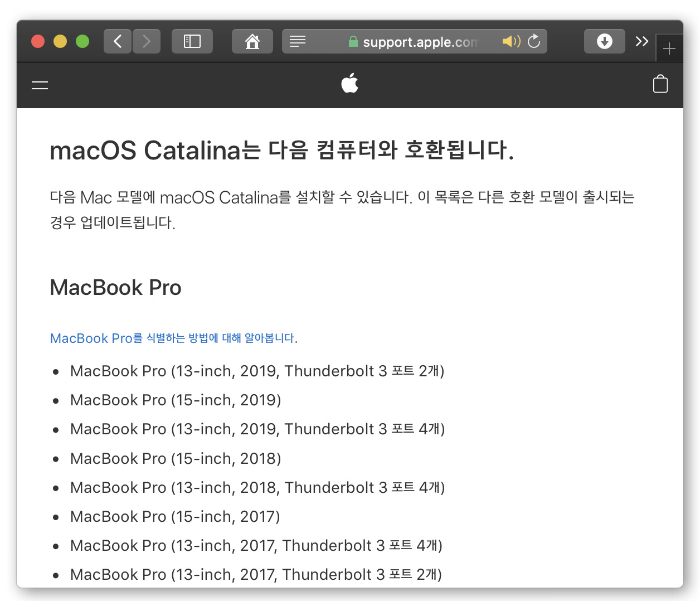Select MacBook Pro (15-inch, 2017) entry
The height and width of the screenshot is (601, 700).
(175, 517)
